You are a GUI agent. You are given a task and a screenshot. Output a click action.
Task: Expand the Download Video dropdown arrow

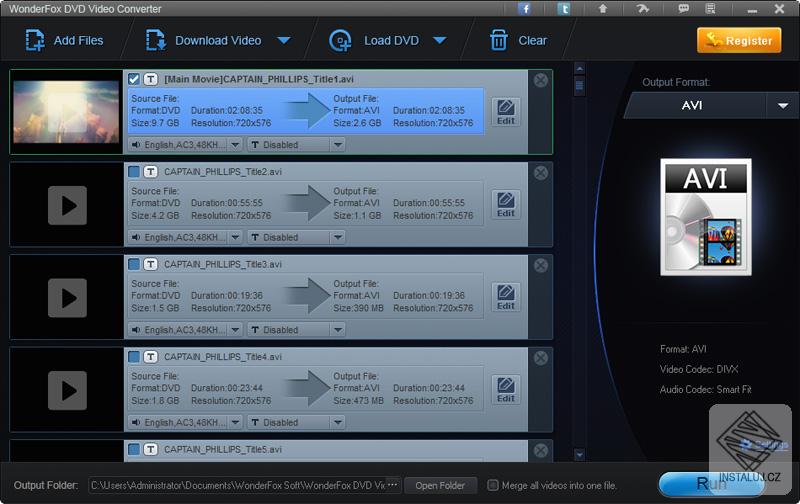(x=284, y=40)
